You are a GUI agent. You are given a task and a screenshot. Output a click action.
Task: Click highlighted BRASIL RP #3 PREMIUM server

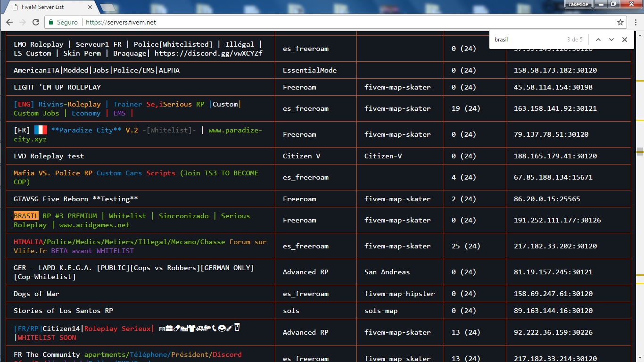point(132,220)
